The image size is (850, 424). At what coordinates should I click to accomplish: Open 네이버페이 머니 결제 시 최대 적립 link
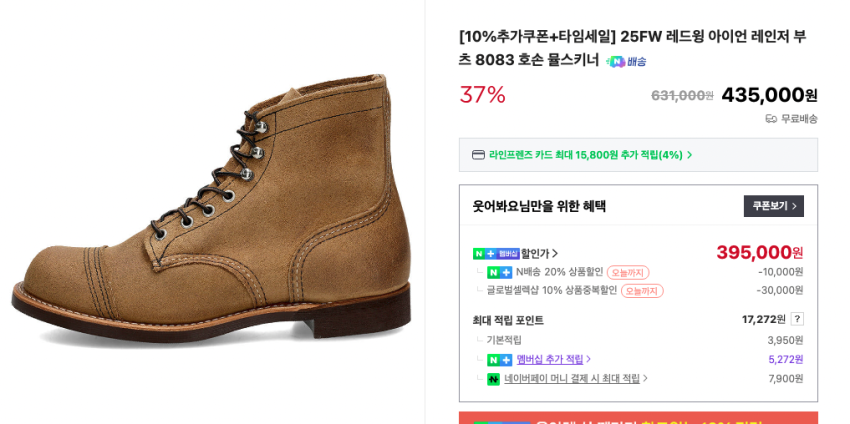coord(571,379)
